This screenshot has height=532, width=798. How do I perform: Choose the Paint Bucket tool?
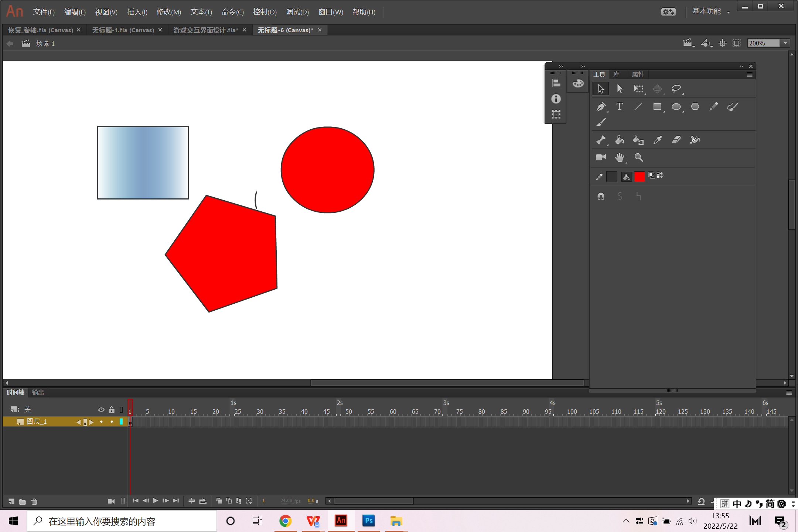[x=620, y=140]
